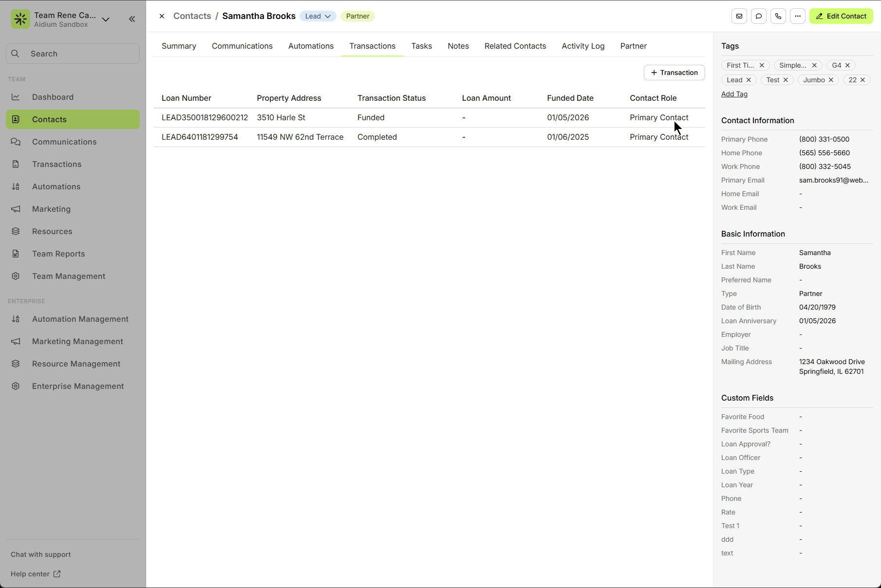The height and width of the screenshot is (588, 881).
Task: Select the Automations sidebar icon
Action: tap(16, 186)
